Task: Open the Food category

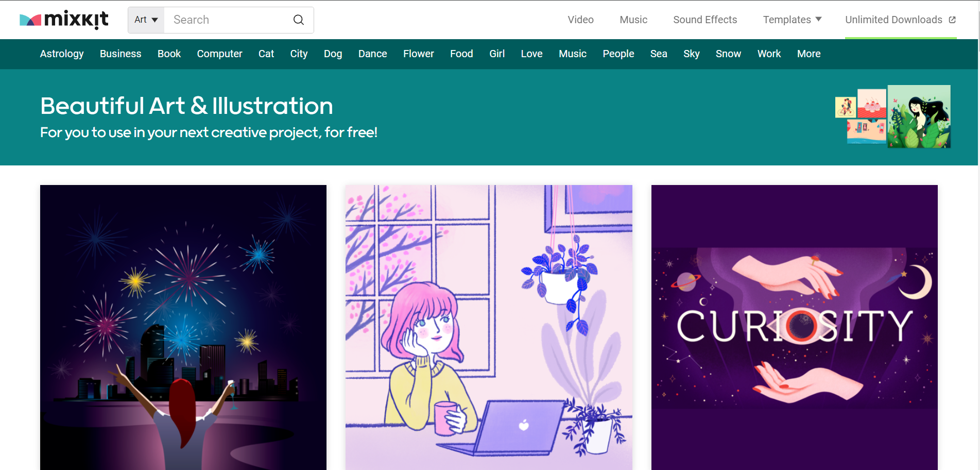Action: [461, 54]
